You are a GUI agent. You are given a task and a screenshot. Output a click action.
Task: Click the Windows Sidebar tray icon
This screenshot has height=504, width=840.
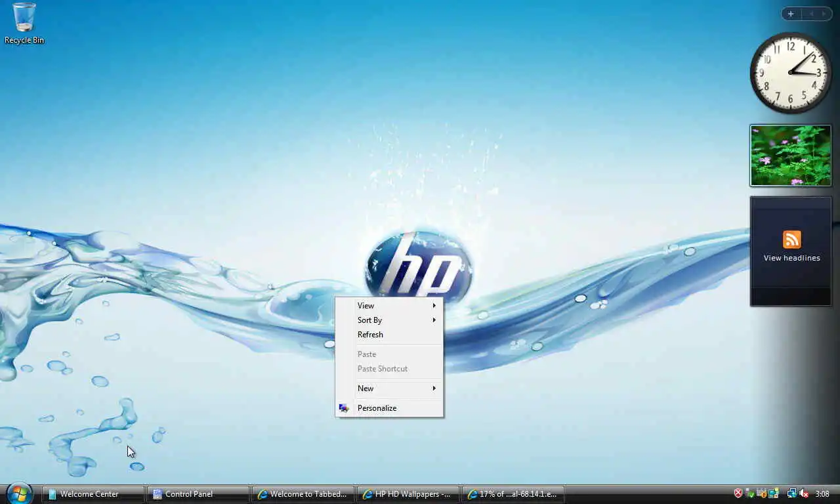[774, 493]
